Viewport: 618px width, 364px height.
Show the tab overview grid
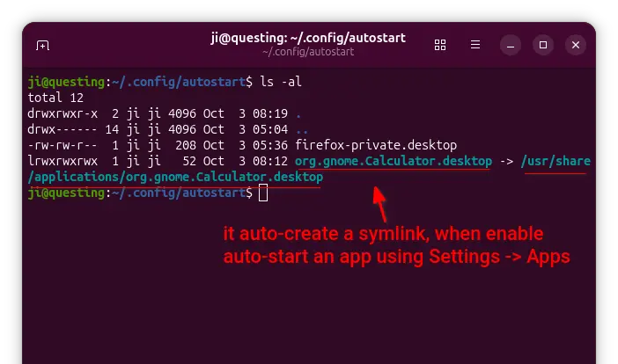click(441, 45)
